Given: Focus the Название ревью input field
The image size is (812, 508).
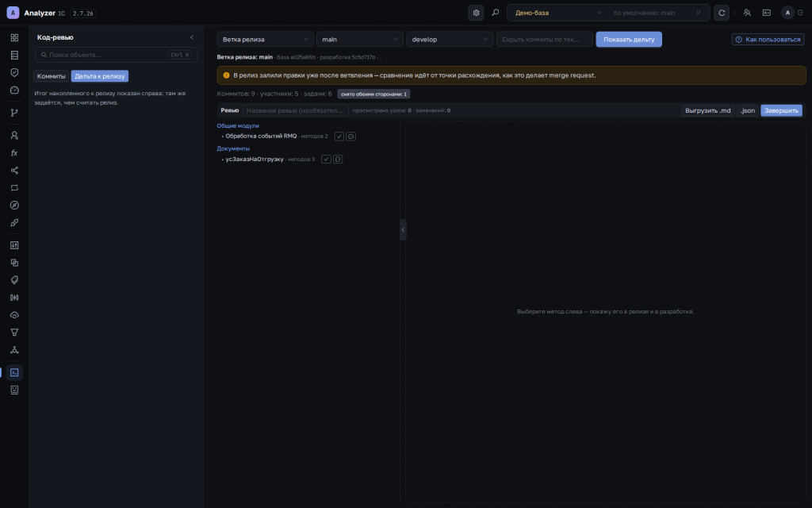Looking at the screenshot, I should pyautogui.click(x=296, y=110).
